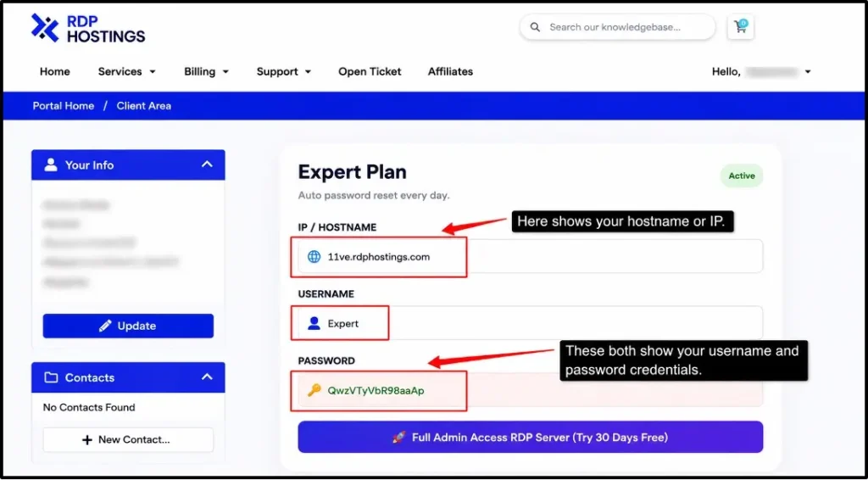This screenshot has height=480, width=868.
Task: Click the Active status badge
Action: tap(741, 176)
